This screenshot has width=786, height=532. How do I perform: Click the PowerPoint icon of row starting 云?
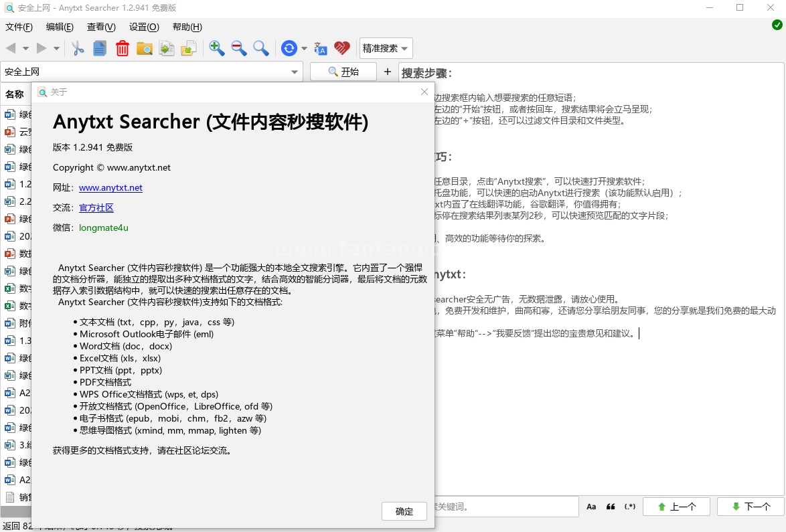coord(9,132)
